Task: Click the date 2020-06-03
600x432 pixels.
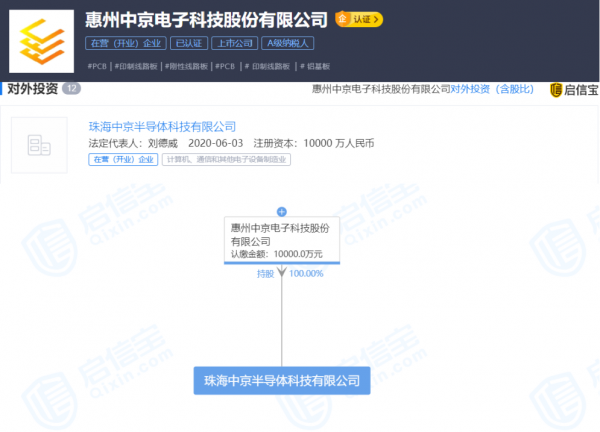Action: point(215,143)
